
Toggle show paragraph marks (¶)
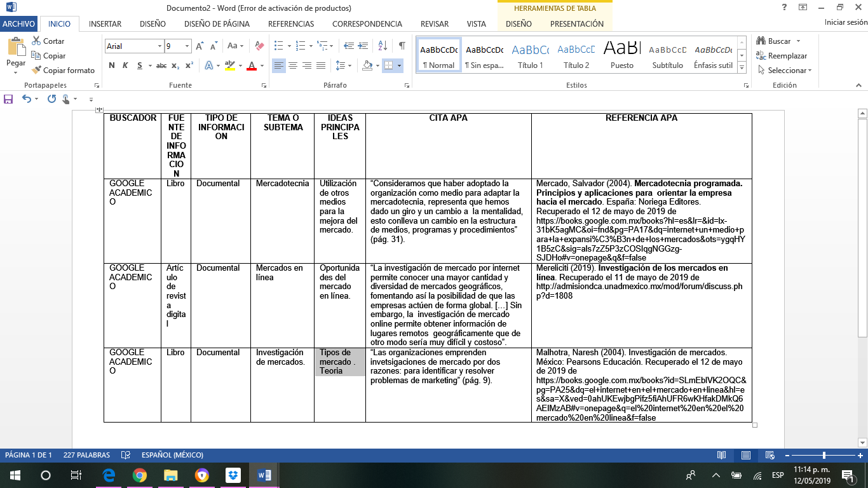pyautogui.click(x=402, y=46)
